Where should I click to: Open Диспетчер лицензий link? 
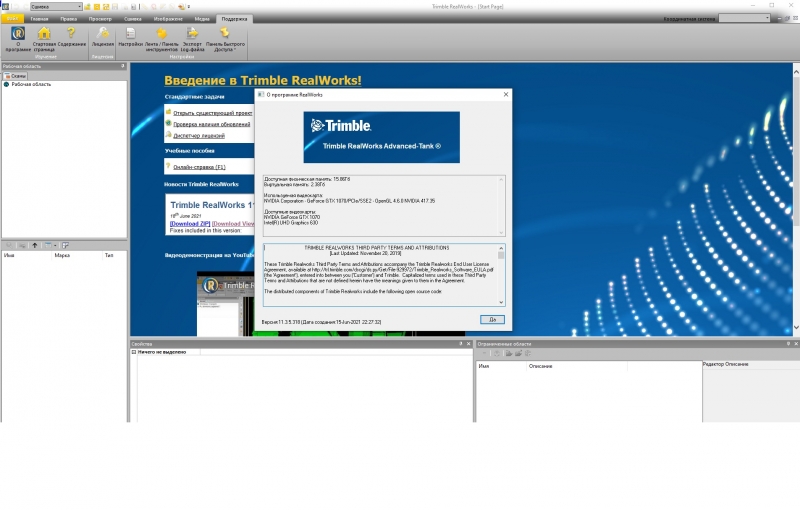pos(199,136)
